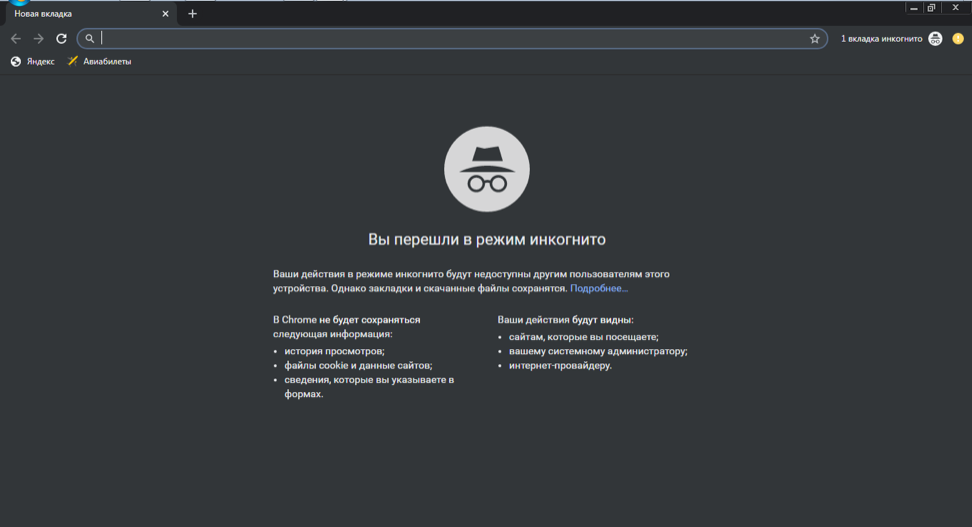Minimize the browser window
This screenshot has height=527, width=972.
pos(914,7)
